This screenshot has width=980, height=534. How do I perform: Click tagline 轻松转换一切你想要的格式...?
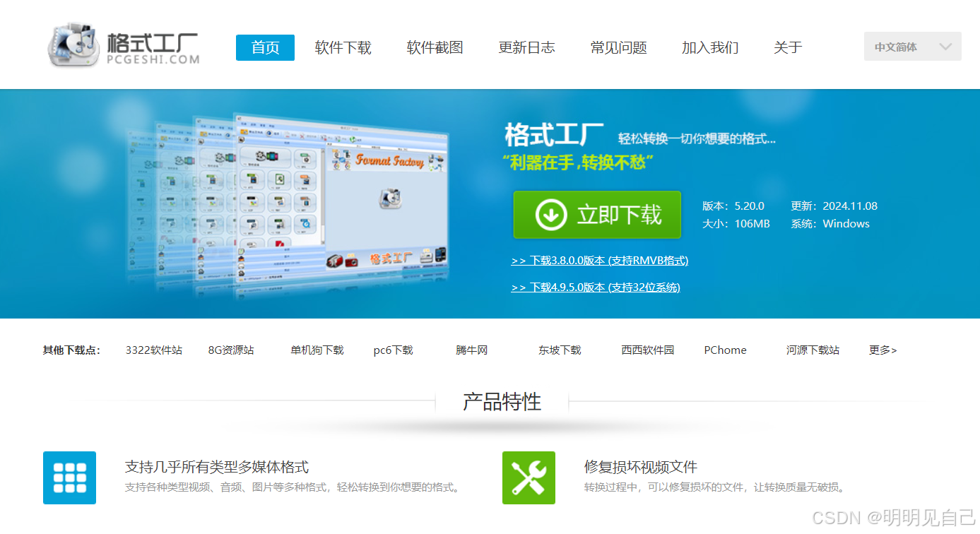click(x=697, y=138)
